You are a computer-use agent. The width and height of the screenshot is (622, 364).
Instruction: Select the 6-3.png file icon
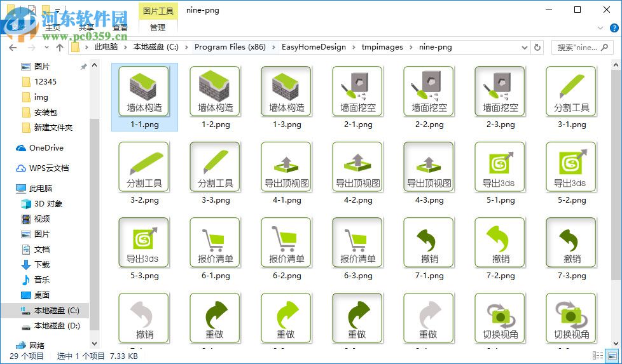[358, 243]
